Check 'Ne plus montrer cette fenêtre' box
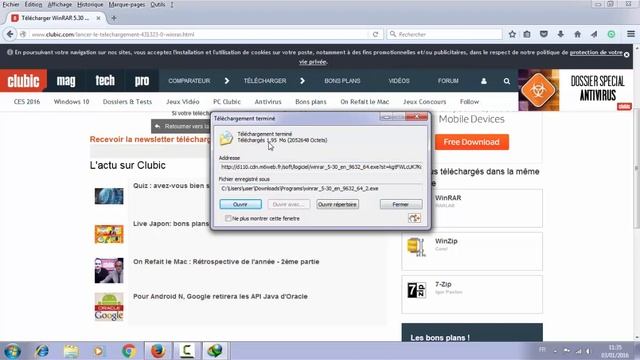Image resolution: width=640 pixels, height=360 pixels. (x=228, y=219)
